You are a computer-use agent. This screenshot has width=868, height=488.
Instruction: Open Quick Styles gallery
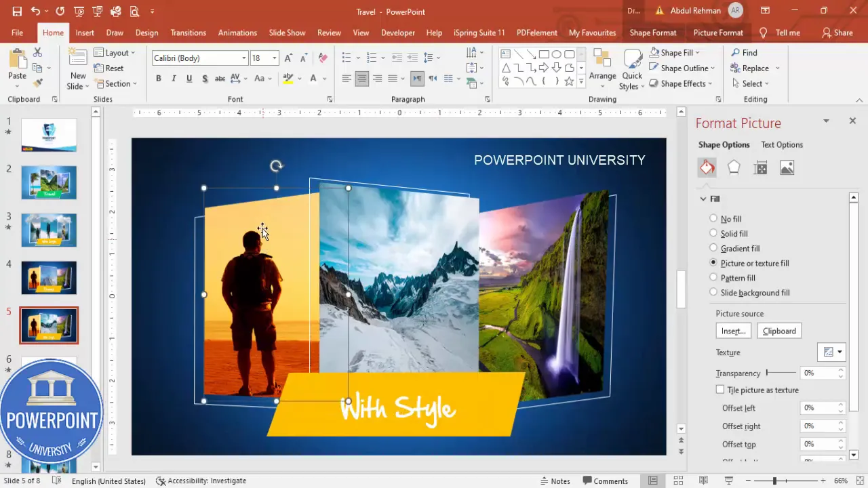click(632, 69)
